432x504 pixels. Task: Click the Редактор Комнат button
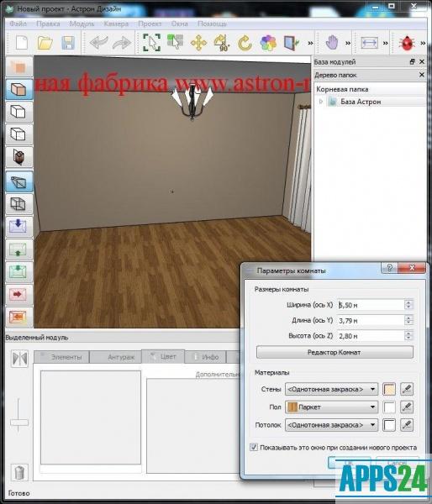335,352
